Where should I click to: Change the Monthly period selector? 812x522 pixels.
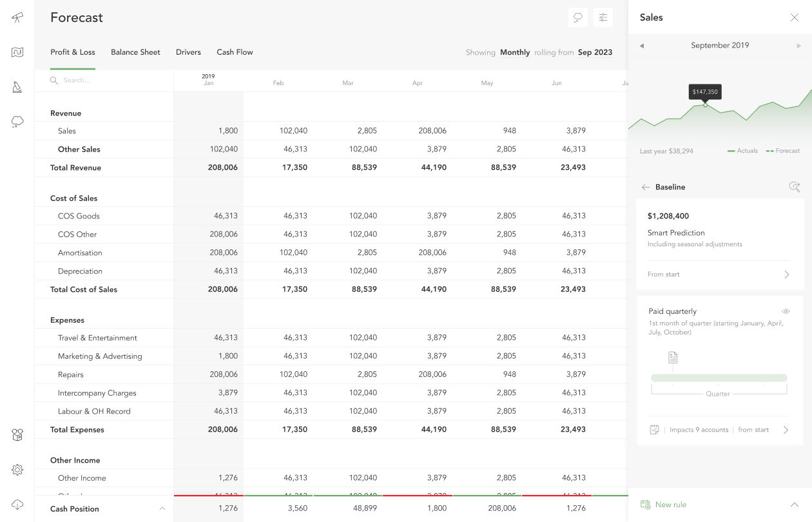coord(514,52)
